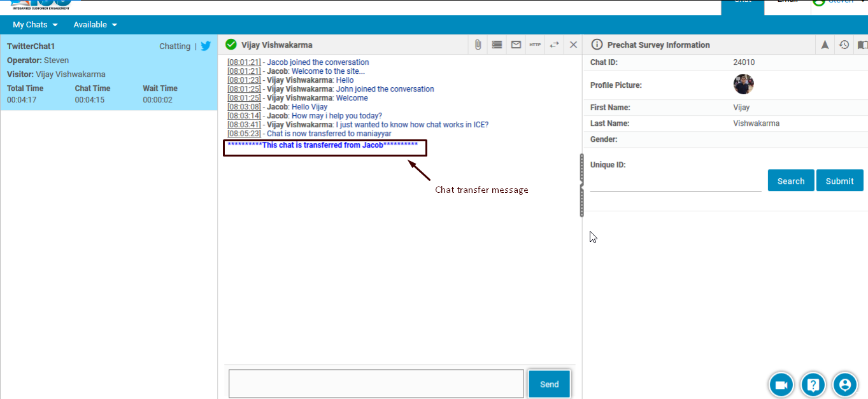
Task: Click the envelope email transcript icon
Action: [x=516, y=45]
